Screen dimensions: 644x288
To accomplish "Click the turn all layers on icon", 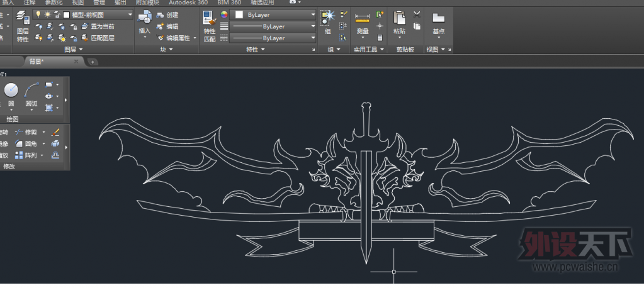I will pyautogui.click(x=38, y=38).
